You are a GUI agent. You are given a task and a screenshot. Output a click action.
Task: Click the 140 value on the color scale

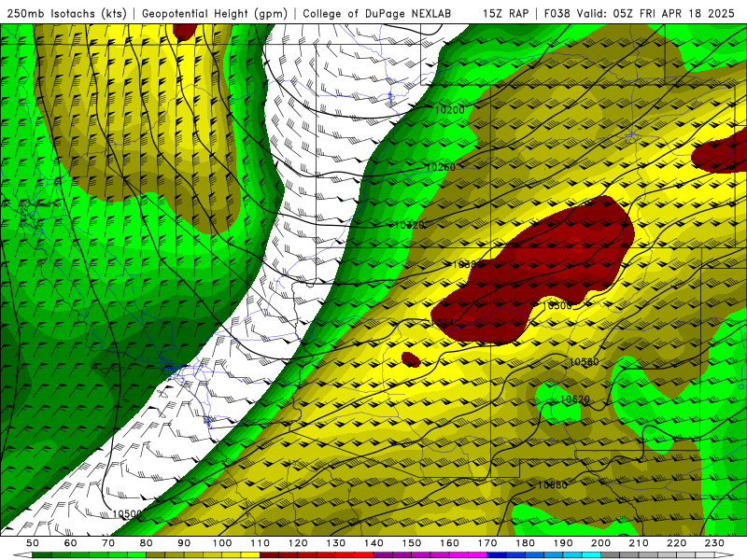coord(373,543)
